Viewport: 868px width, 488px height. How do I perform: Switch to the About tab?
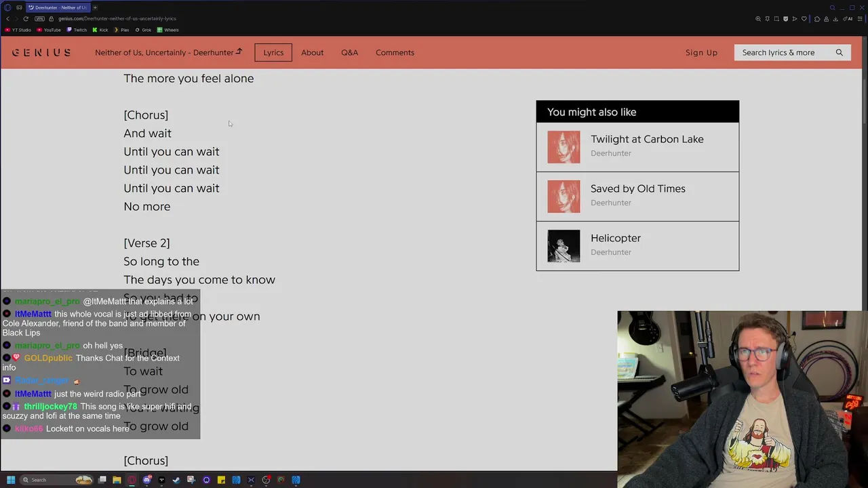click(312, 52)
